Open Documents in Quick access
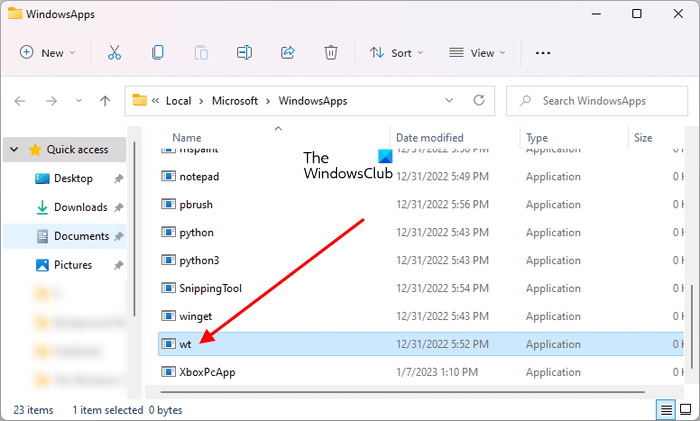700x421 pixels. point(82,236)
